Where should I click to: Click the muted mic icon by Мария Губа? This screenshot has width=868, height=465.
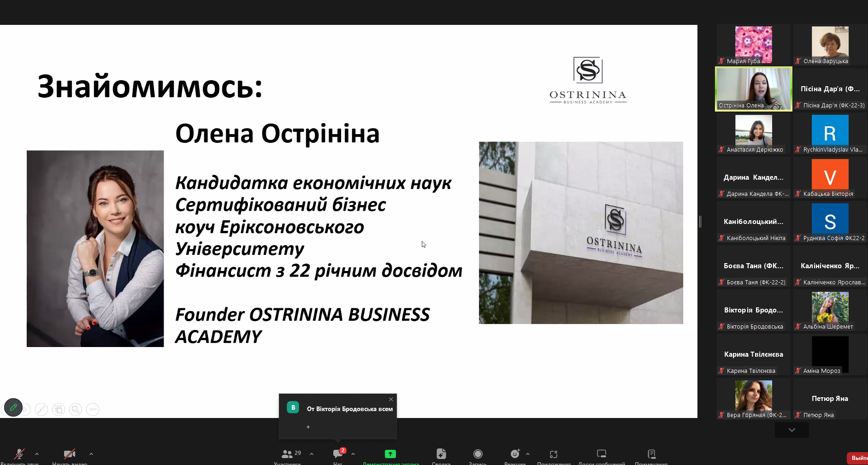click(722, 61)
